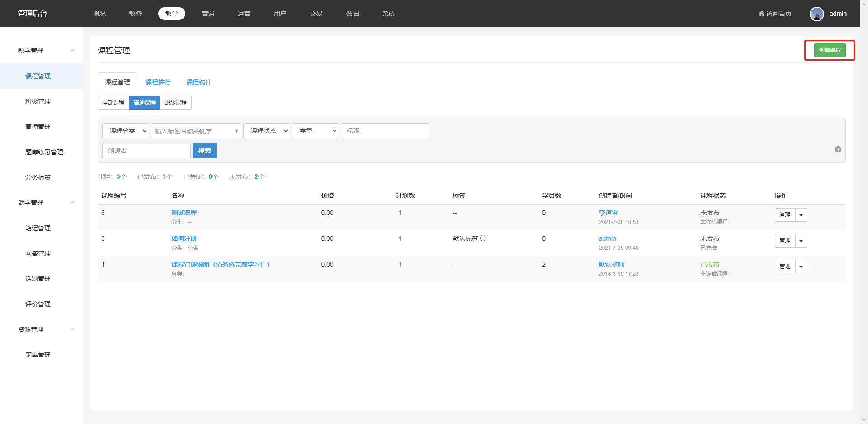
Task: Open the 营销 top navigation menu
Action: click(x=208, y=14)
